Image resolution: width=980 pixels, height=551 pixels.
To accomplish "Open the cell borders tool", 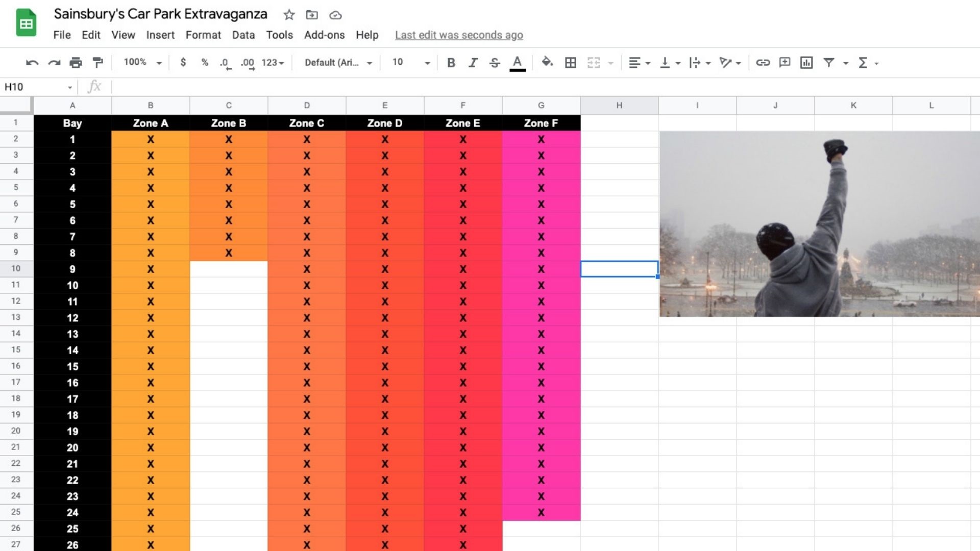I will click(571, 63).
